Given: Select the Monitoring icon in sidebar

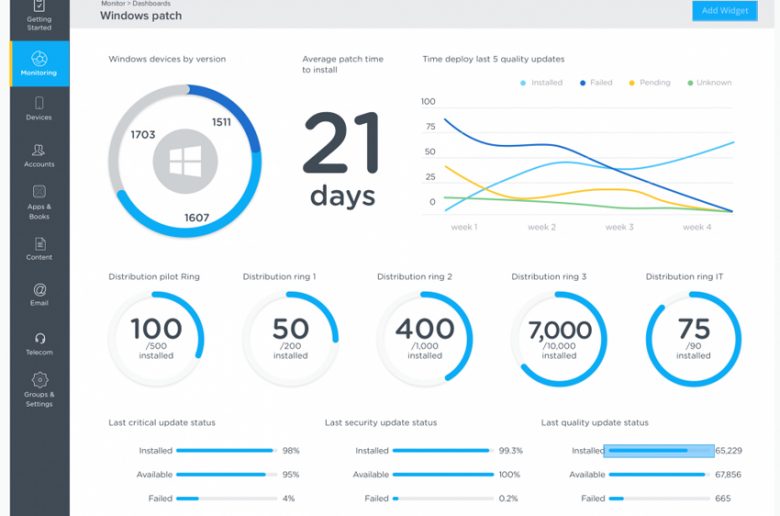Looking at the screenshot, I should 39,58.
